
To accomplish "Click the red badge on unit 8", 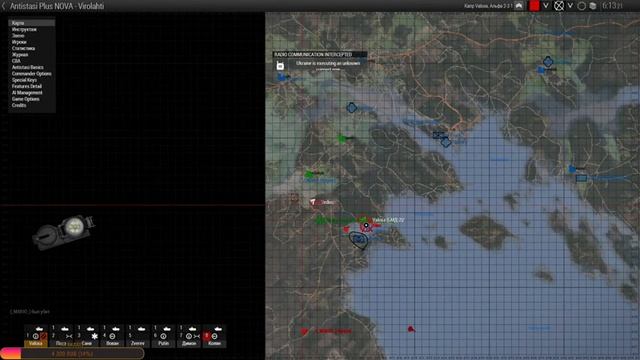I will tap(207, 336).
